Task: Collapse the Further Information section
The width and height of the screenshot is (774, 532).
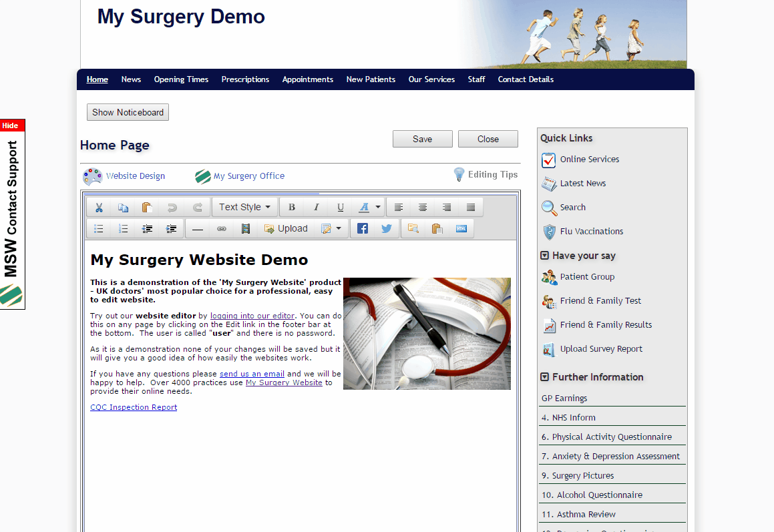Action: (545, 377)
